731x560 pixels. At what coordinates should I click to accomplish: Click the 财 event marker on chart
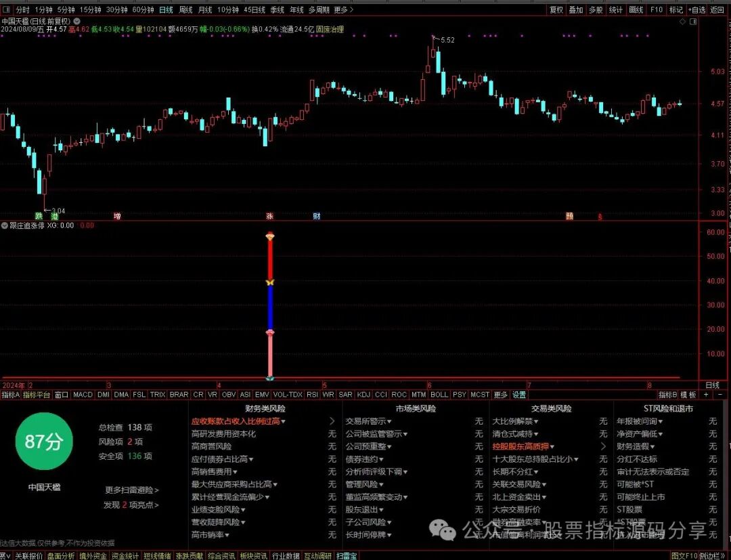317,216
